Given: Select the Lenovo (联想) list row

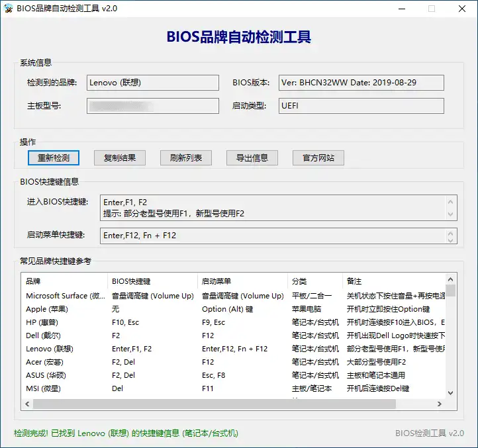Looking at the screenshot, I should pyautogui.click(x=233, y=349).
